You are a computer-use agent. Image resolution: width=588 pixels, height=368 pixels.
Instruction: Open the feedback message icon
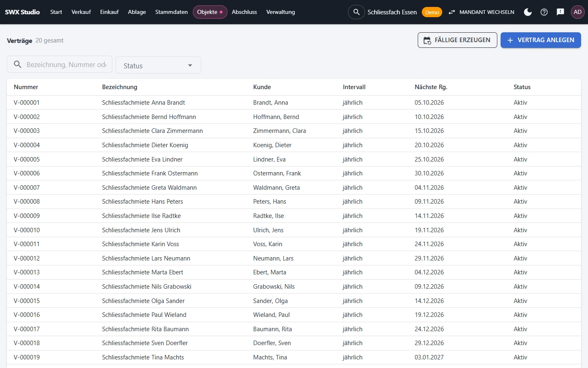click(x=560, y=12)
